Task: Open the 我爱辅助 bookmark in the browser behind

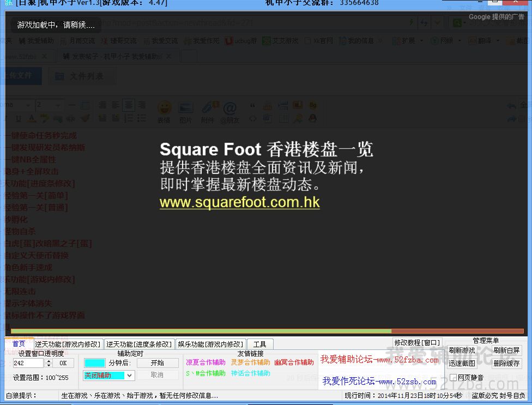Action: point(37,41)
